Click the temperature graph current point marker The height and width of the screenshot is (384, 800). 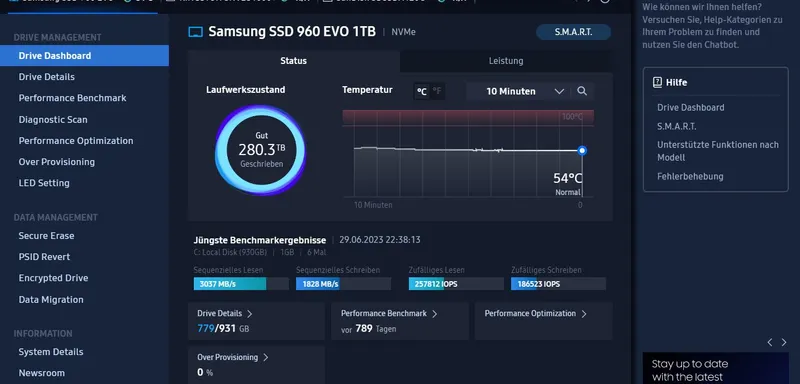tap(582, 150)
